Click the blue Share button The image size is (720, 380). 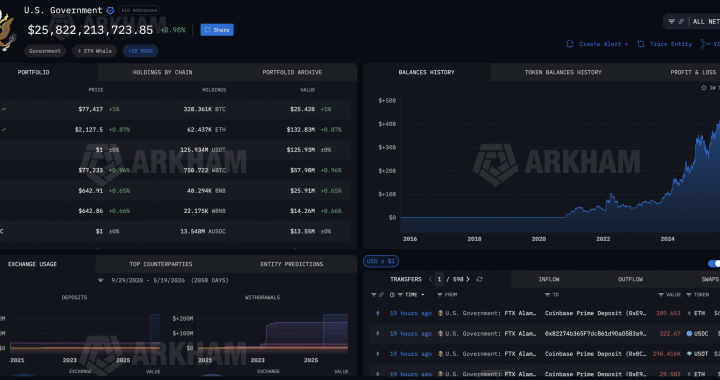[x=217, y=30]
